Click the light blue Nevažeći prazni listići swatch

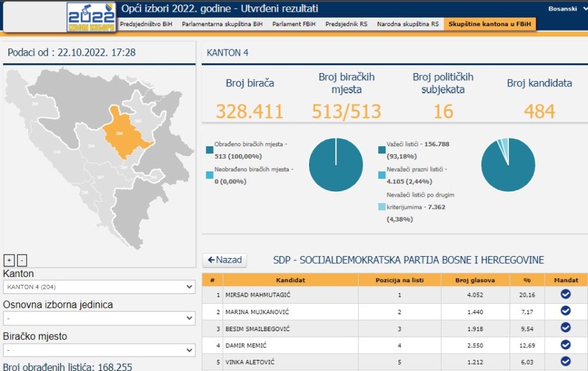[x=382, y=175]
